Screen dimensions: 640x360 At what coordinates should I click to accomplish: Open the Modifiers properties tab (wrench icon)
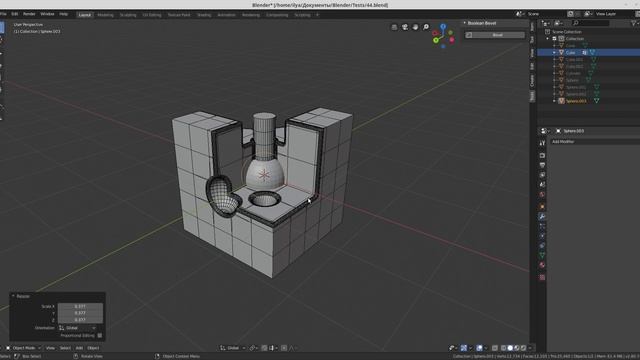542,216
